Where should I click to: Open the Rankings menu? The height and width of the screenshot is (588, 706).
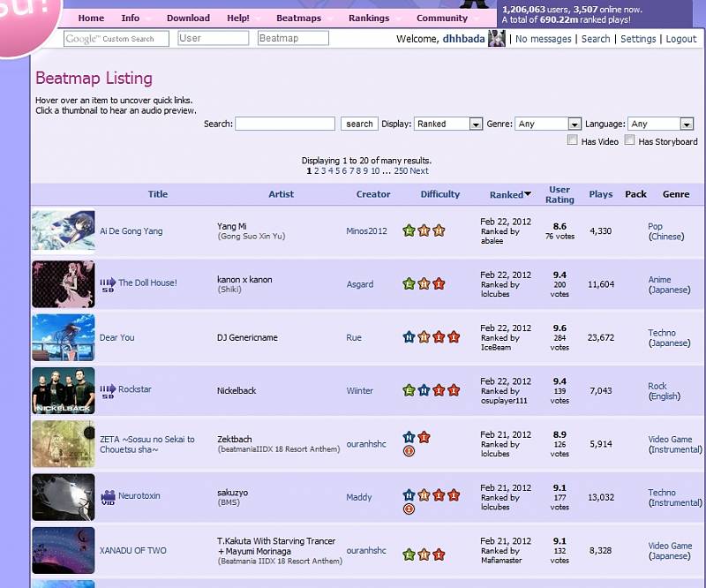tap(369, 18)
